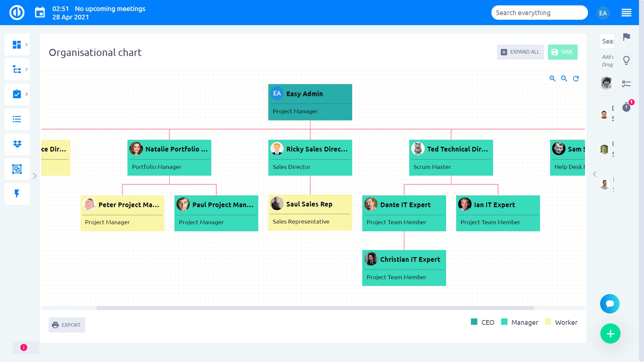This screenshot has height=362, width=644.
Task: Expand the dashboard item's side chevron
Action: (27, 44)
